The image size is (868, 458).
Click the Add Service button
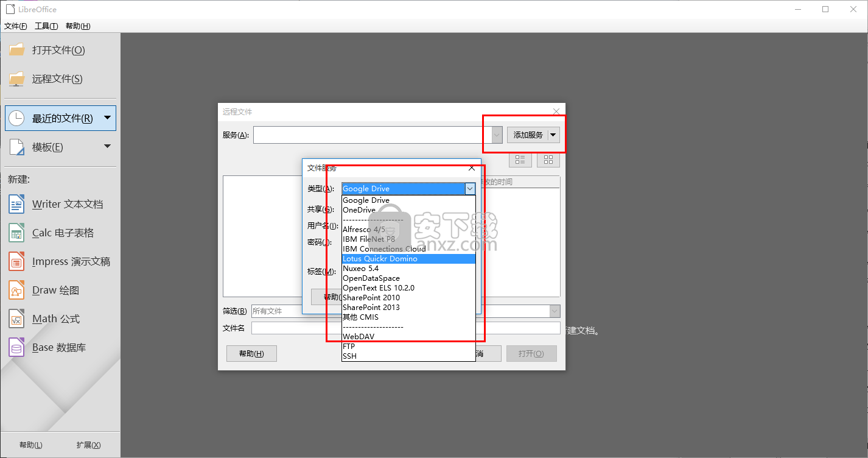tap(528, 135)
